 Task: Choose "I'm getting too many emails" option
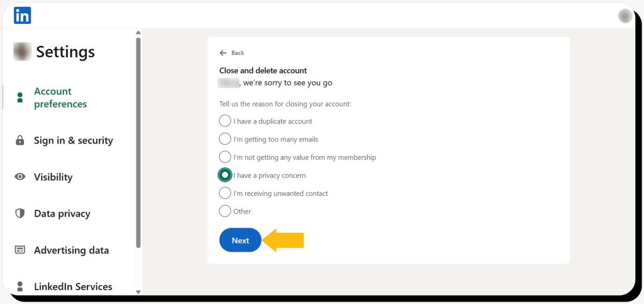pyautogui.click(x=225, y=139)
